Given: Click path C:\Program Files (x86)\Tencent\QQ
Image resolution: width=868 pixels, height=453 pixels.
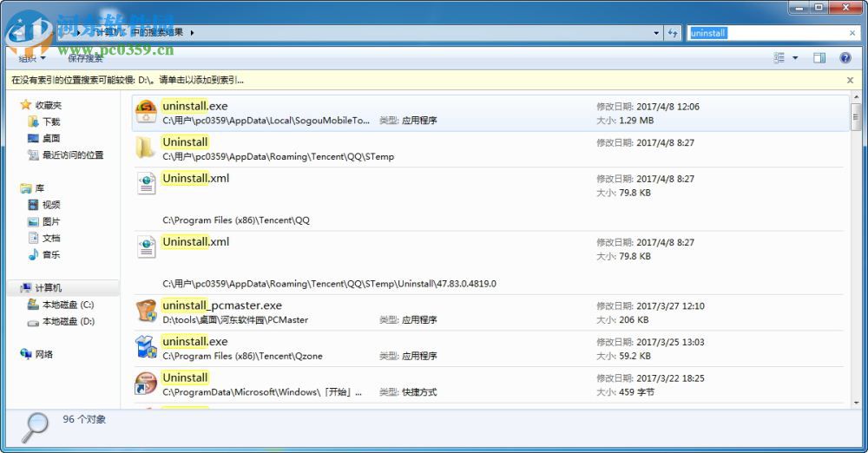Looking at the screenshot, I should (x=236, y=220).
